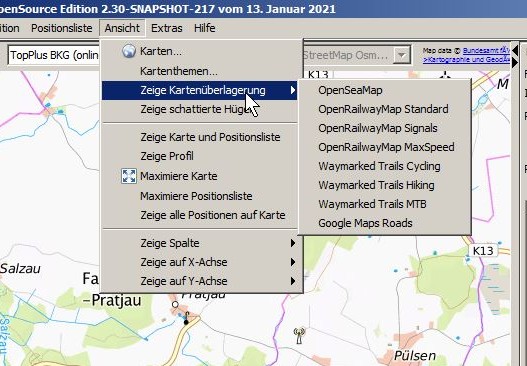
Task: Click the left-pointing panel collapse arrow
Action: [x=515, y=51]
